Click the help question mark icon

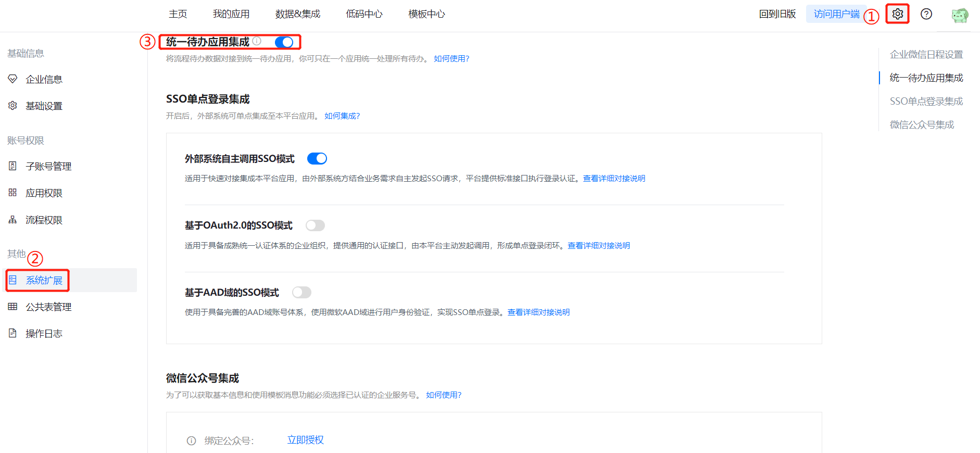tap(926, 14)
